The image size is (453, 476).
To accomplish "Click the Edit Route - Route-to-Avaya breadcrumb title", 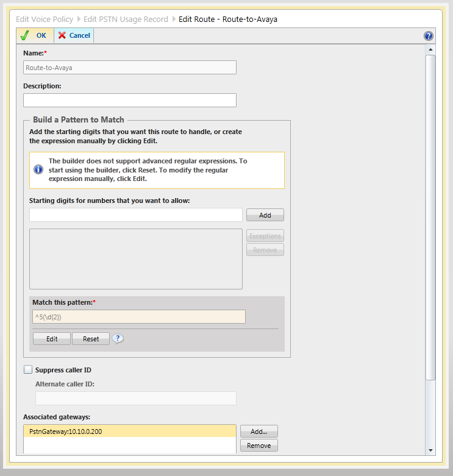I will [227, 19].
